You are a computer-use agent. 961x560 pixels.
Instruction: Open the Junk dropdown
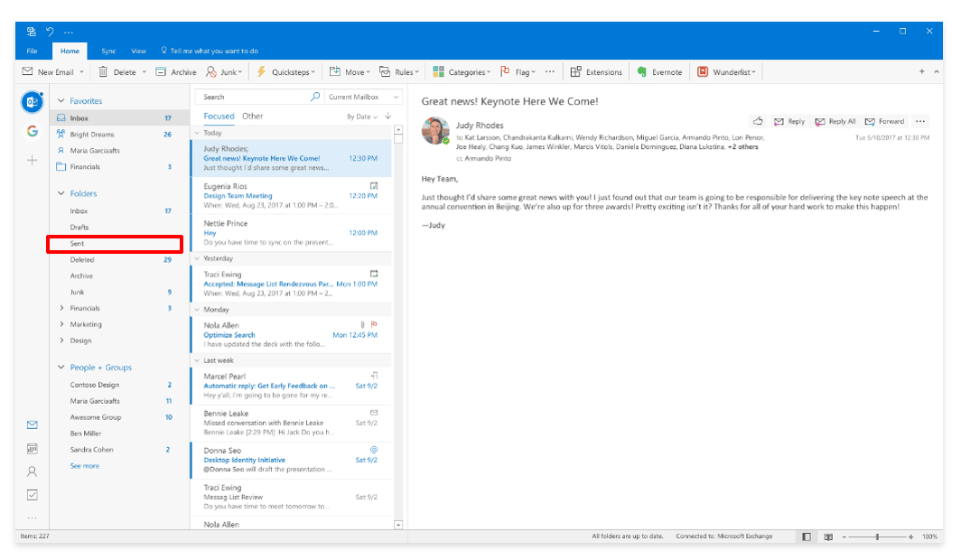[225, 71]
